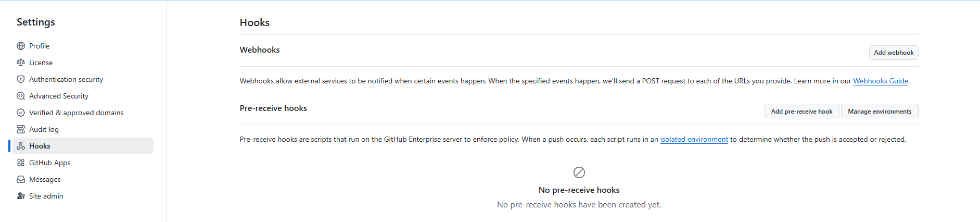Click the Site admin people icon
Screen dimensions: 980x222
(21, 196)
